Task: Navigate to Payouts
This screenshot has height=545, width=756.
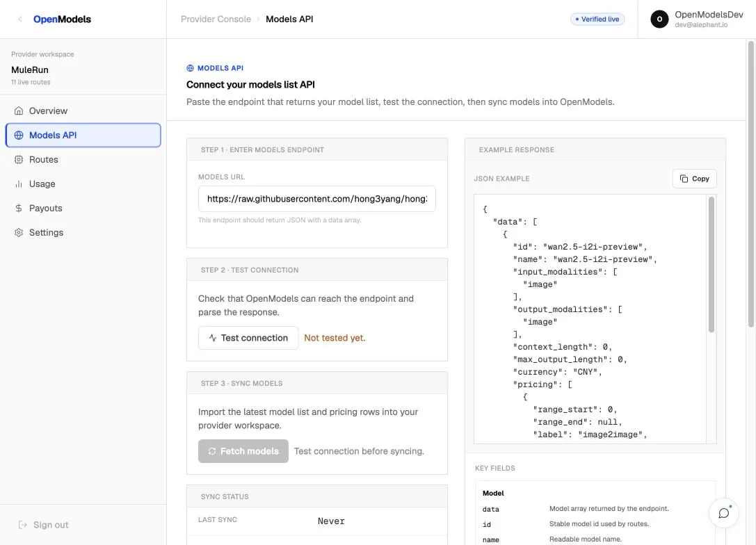Action: click(x=83, y=208)
